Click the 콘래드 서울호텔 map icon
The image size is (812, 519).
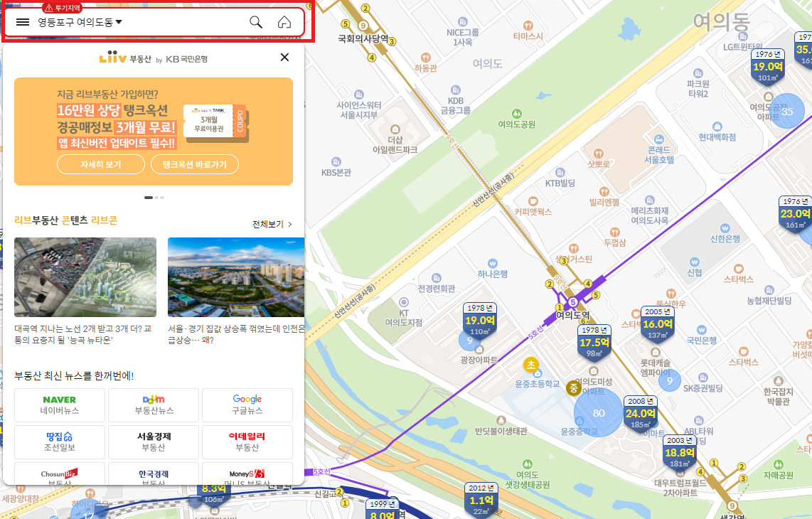pos(658,139)
